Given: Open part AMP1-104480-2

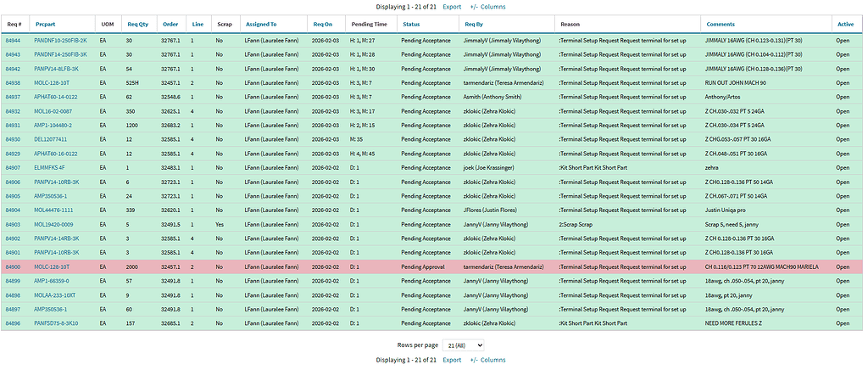Looking at the screenshot, I should [x=53, y=126].
